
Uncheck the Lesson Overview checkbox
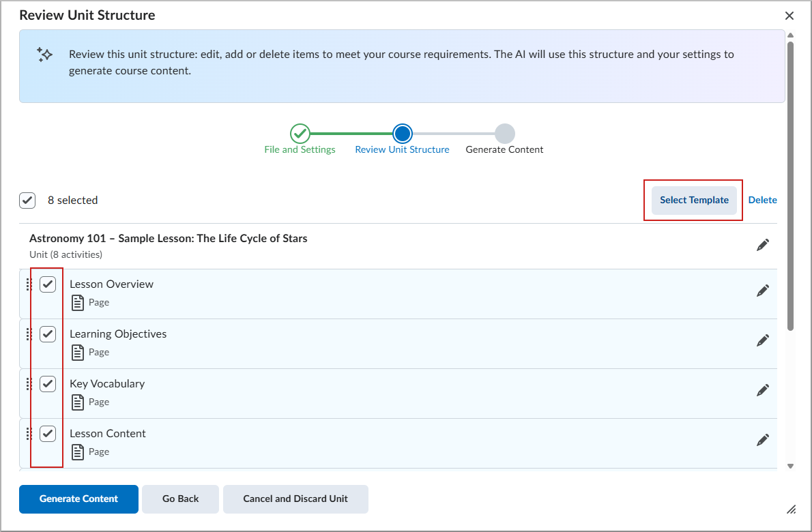tap(48, 284)
